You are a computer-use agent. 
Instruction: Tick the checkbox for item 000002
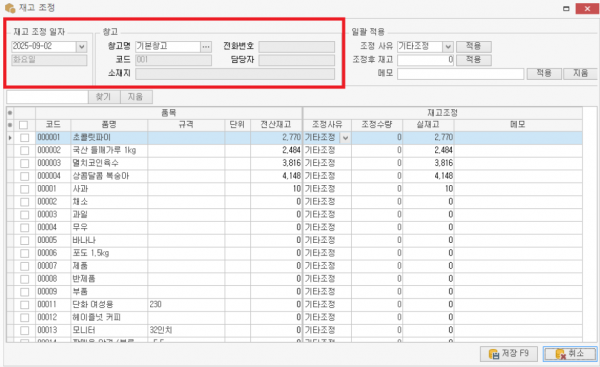[x=24, y=150]
